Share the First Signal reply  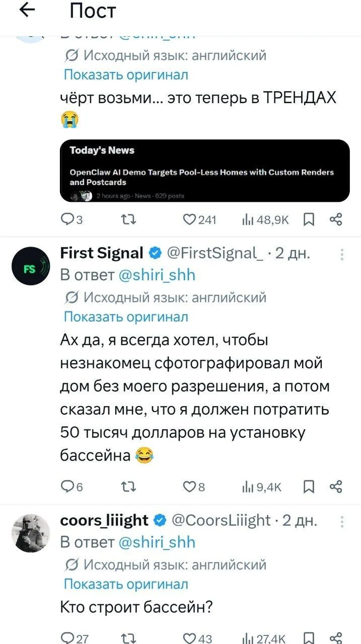click(x=335, y=487)
